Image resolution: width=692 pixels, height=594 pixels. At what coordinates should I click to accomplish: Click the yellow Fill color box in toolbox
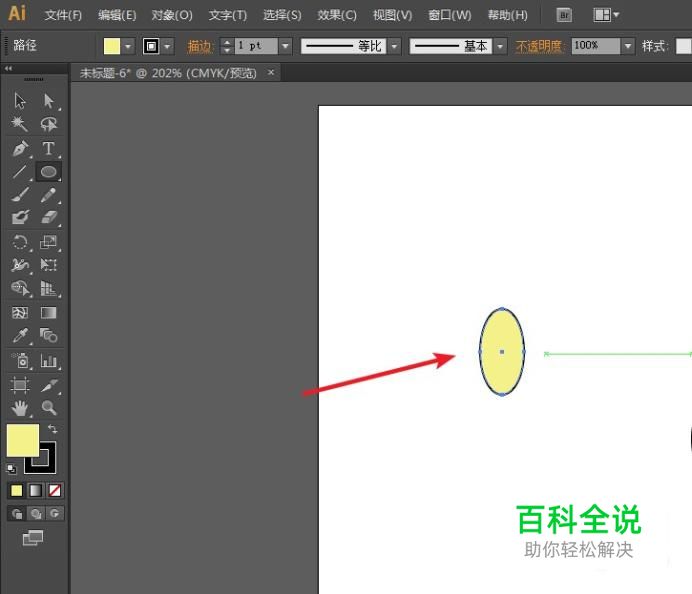[x=23, y=440]
